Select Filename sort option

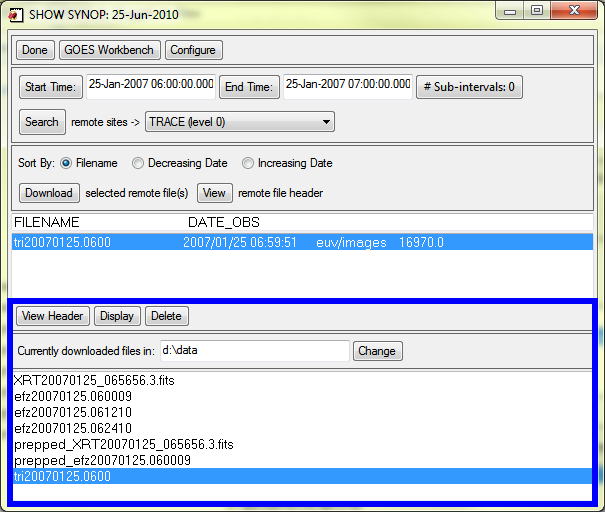point(66,163)
